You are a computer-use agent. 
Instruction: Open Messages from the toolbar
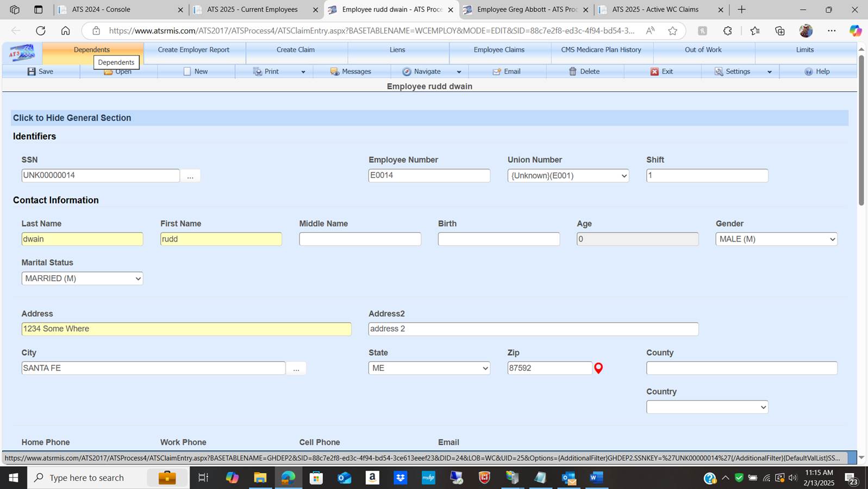pyautogui.click(x=335, y=71)
